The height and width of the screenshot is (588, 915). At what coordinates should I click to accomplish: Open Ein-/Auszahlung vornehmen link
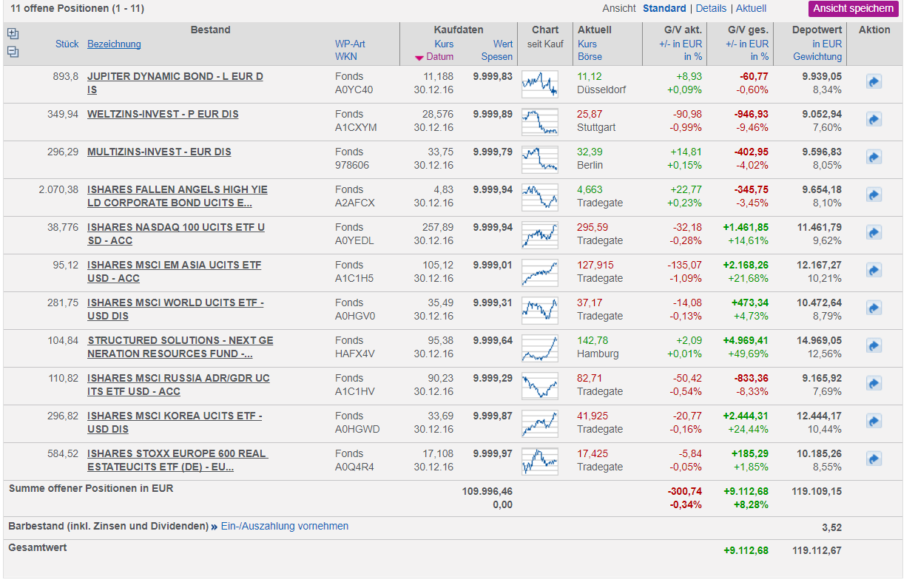284,526
